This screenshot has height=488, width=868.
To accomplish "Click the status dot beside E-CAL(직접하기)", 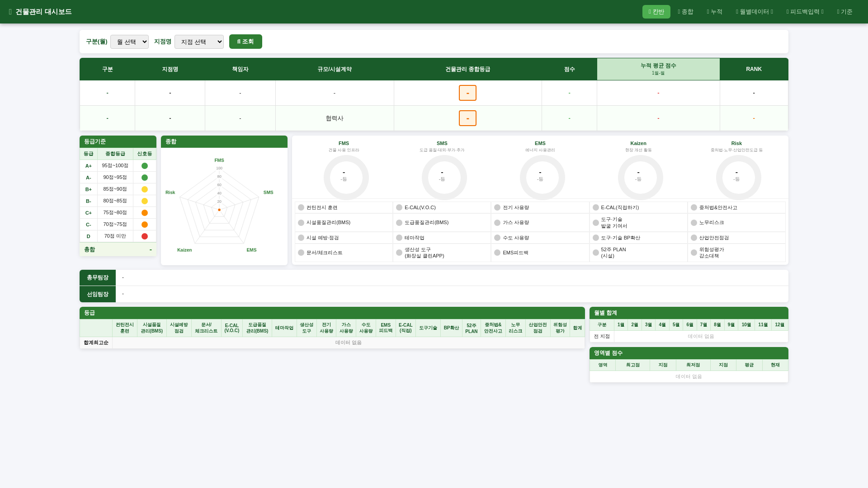I will pos(596,207).
